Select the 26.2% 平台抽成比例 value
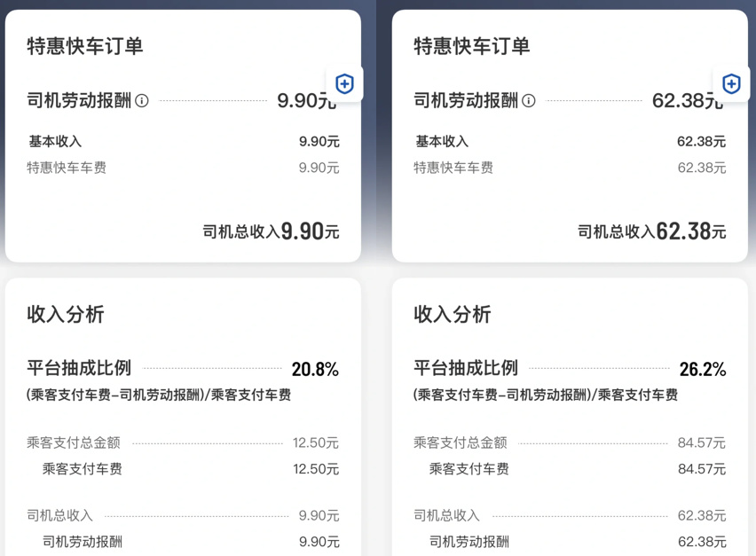This screenshot has height=556, width=756. click(x=702, y=370)
